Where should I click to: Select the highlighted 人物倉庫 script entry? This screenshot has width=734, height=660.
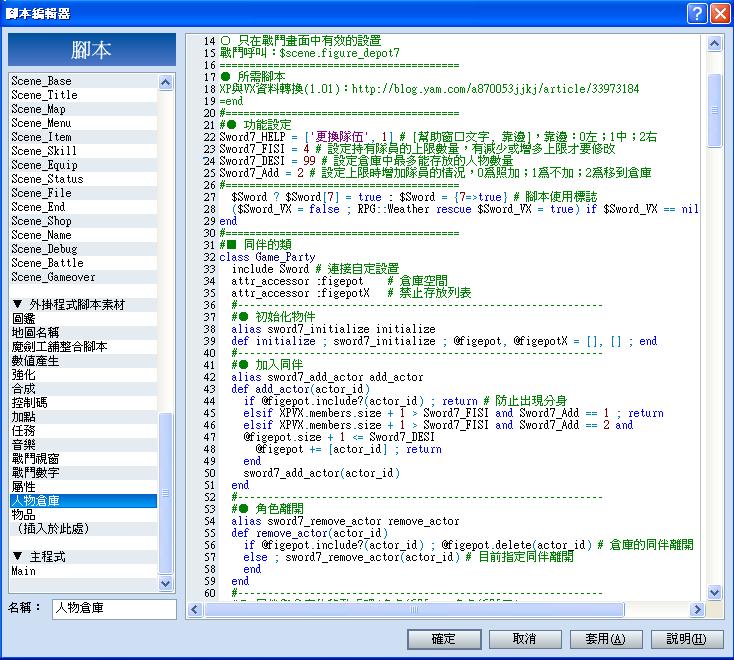(83, 501)
